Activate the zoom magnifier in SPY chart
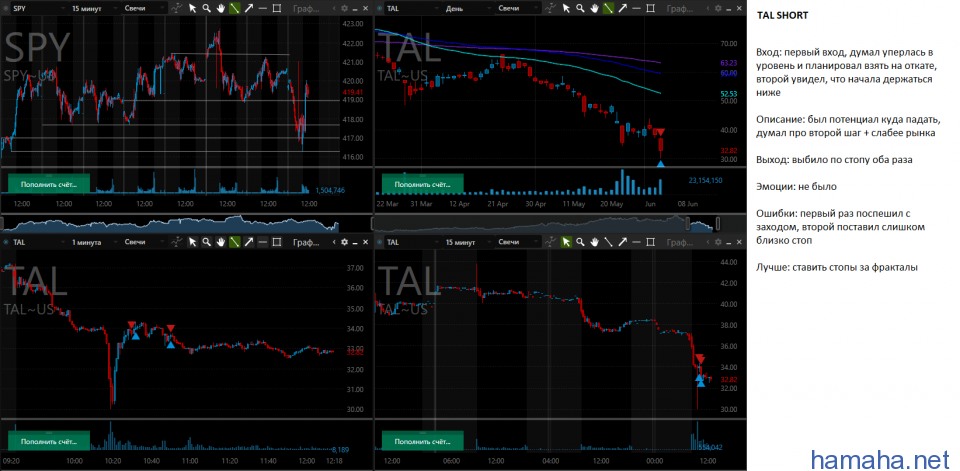Screen dimensions: 960x471 tap(207, 8)
